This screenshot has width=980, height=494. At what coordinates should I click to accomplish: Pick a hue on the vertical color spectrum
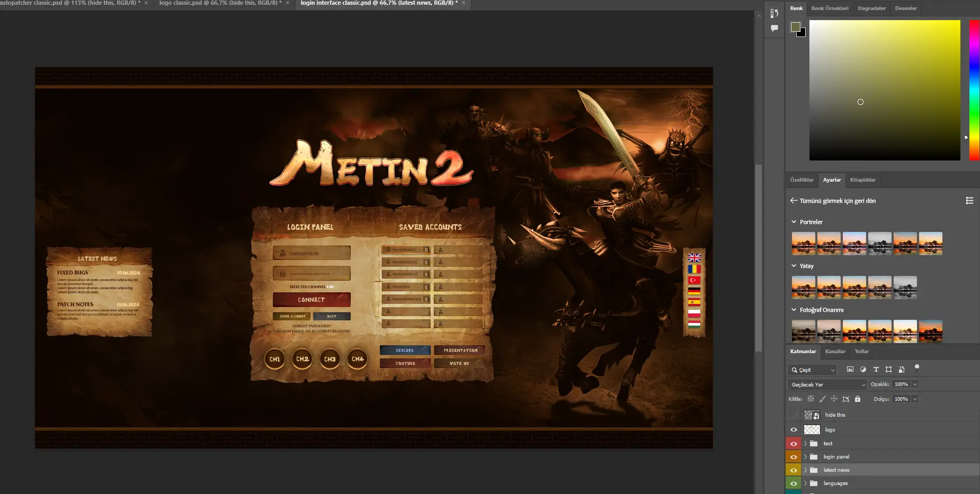coord(974,90)
